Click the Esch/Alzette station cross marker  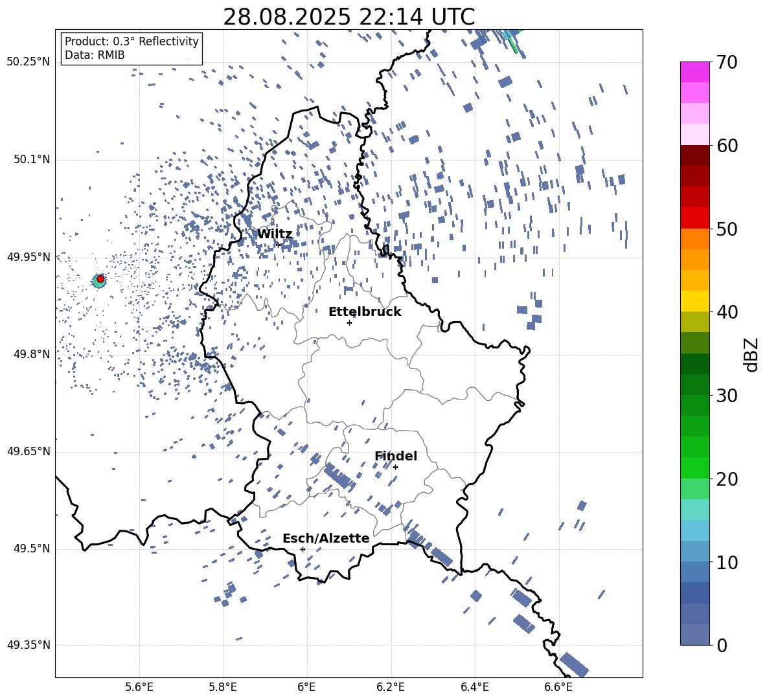[x=303, y=549]
